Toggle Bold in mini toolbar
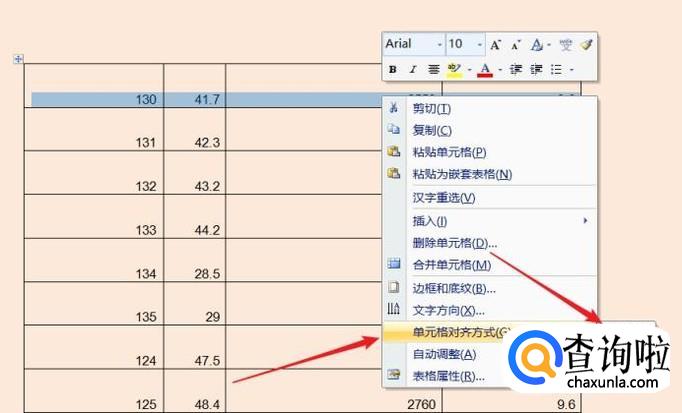Image resolution: width=682 pixels, height=413 pixels. pyautogui.click(x=392, y=69)
